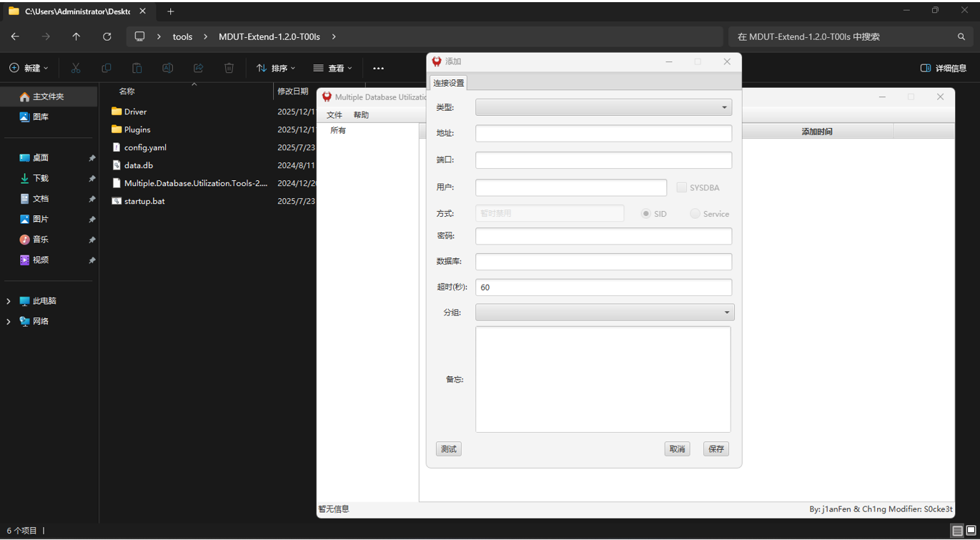Open the 查看 view dropdown
Image resolution: width=980 pixels, height=540 pixels.
pyautogui.click(x=333, y=68)
